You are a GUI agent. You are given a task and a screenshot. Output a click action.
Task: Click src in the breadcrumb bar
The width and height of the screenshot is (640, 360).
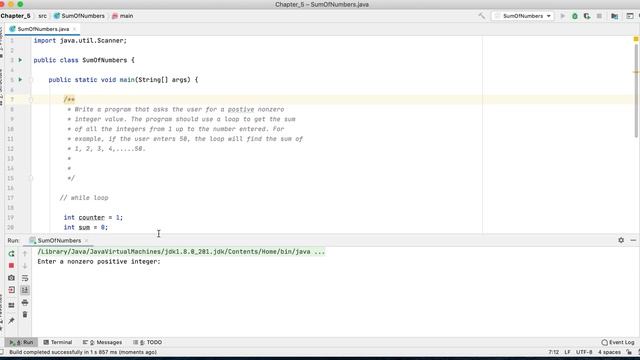[42, 16]
